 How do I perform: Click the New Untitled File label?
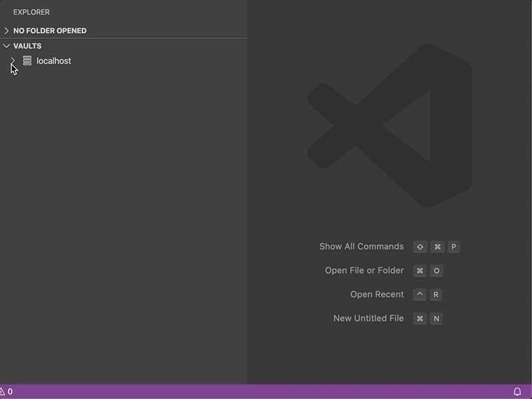368,319
